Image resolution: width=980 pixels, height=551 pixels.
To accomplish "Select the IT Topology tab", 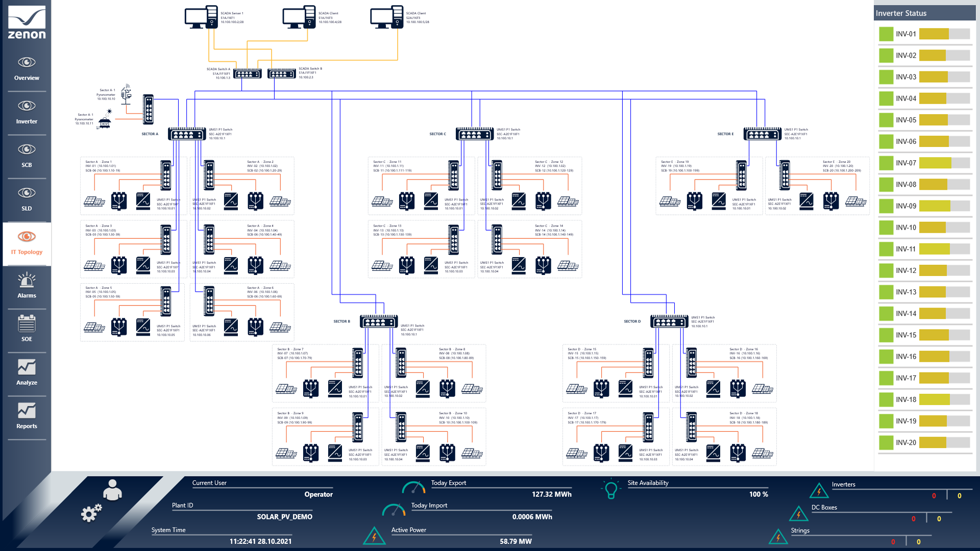I will point(27,243).
